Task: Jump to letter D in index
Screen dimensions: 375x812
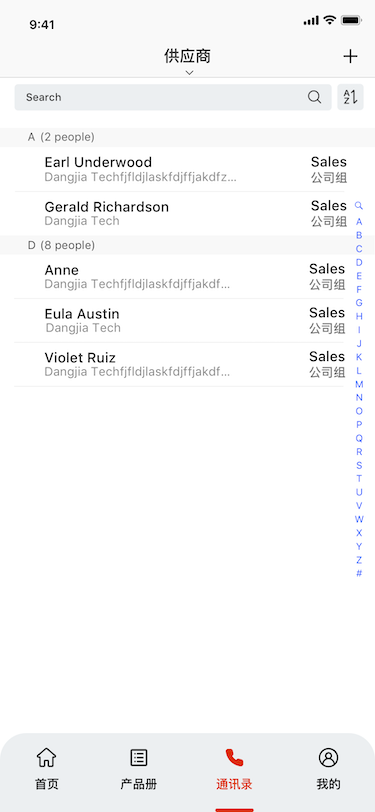Action: tap(359, 263)
